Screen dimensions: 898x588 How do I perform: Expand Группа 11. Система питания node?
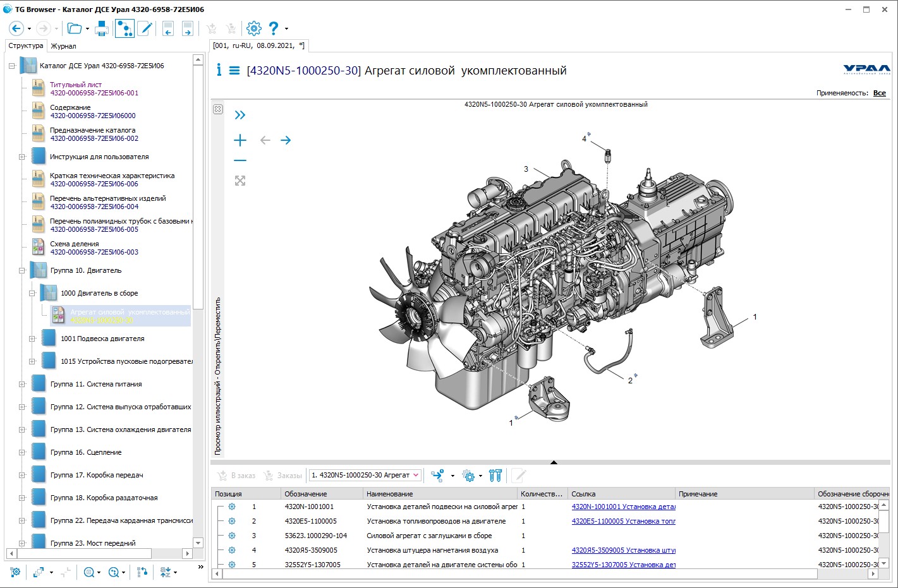coord(21,384)
